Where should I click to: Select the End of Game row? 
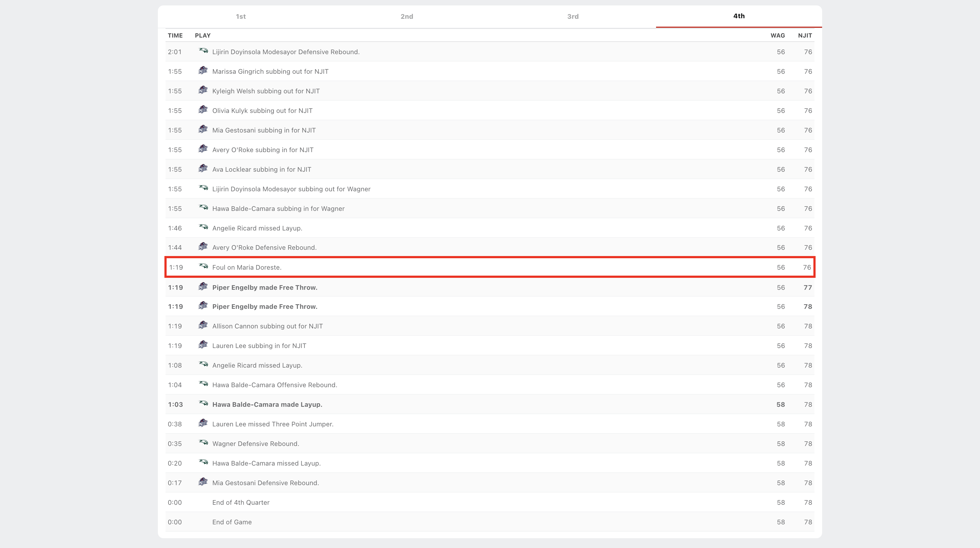pyautogui.click(x=232, y=522)
